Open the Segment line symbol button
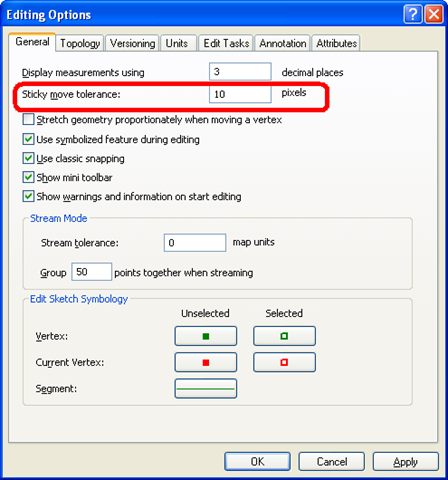The height and width of the screenshot is (480, 448). (x=206, y=389)
